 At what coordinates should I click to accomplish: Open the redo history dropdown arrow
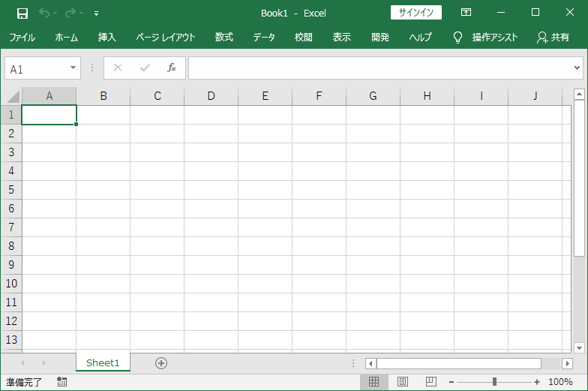[81, 14]
